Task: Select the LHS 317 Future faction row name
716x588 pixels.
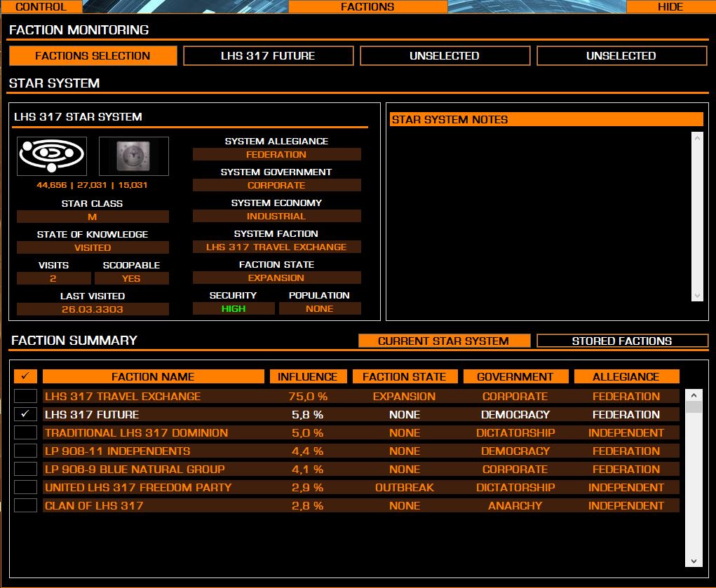Action: coord(92,414)
